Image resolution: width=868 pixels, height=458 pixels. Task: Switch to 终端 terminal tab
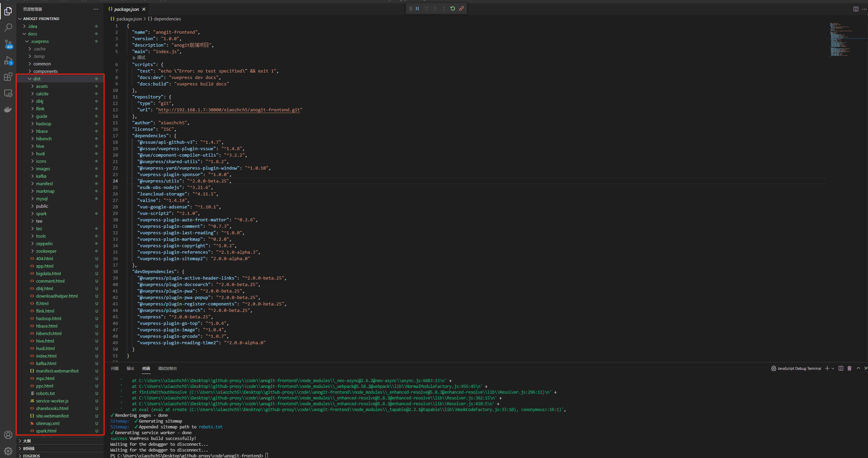click(x=146, y=368)
